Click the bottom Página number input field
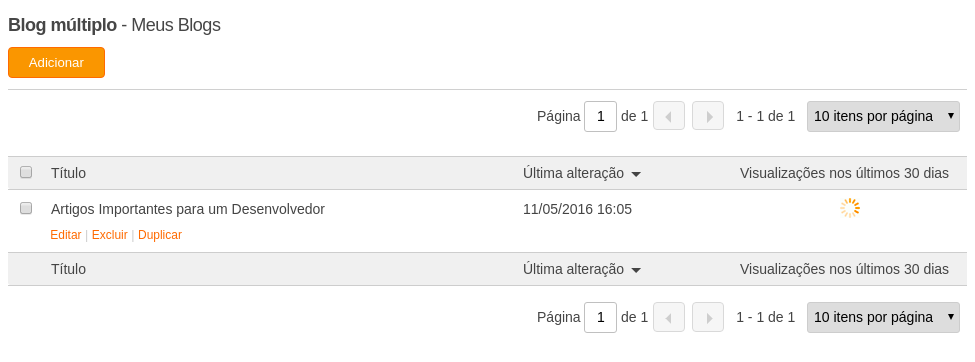 (x=601, y=317)
